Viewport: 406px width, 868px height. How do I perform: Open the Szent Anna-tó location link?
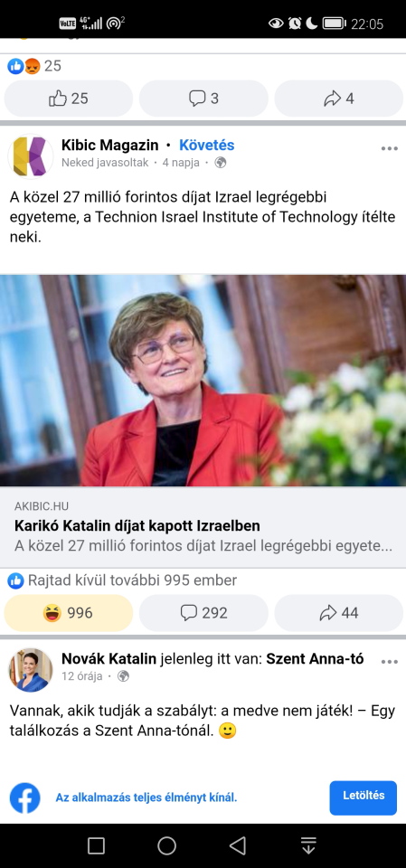pyautogui.click(x=316, y=659)
